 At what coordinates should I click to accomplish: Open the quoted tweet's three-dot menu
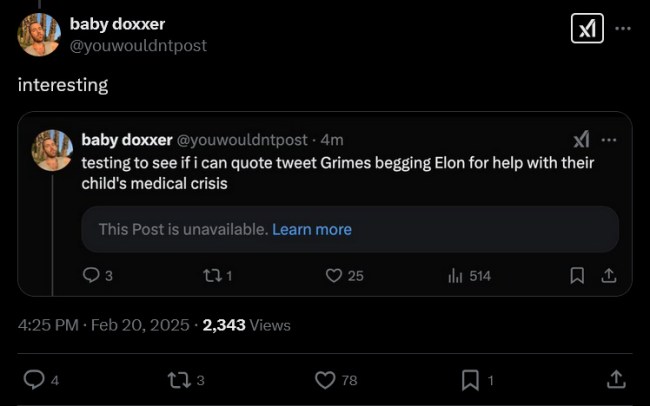[x=609, y=140]
